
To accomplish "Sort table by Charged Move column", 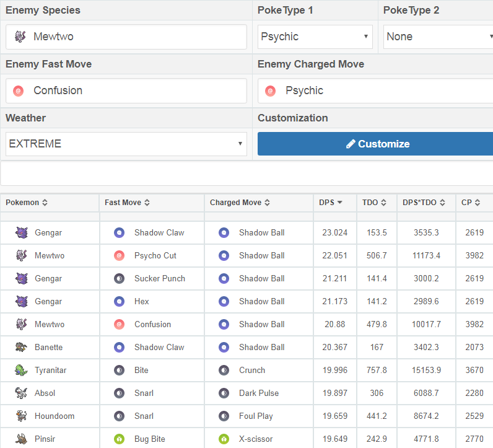I will click(x=240, y=203).
